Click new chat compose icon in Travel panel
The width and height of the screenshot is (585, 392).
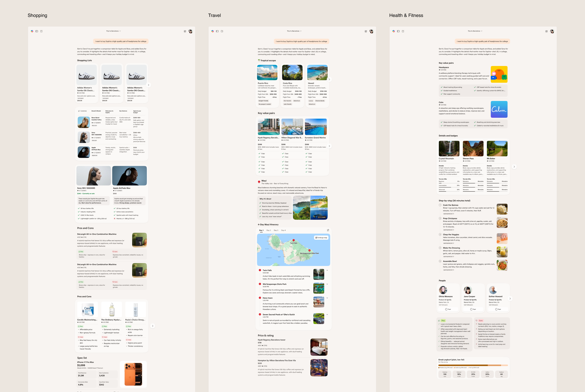[222, 31]
